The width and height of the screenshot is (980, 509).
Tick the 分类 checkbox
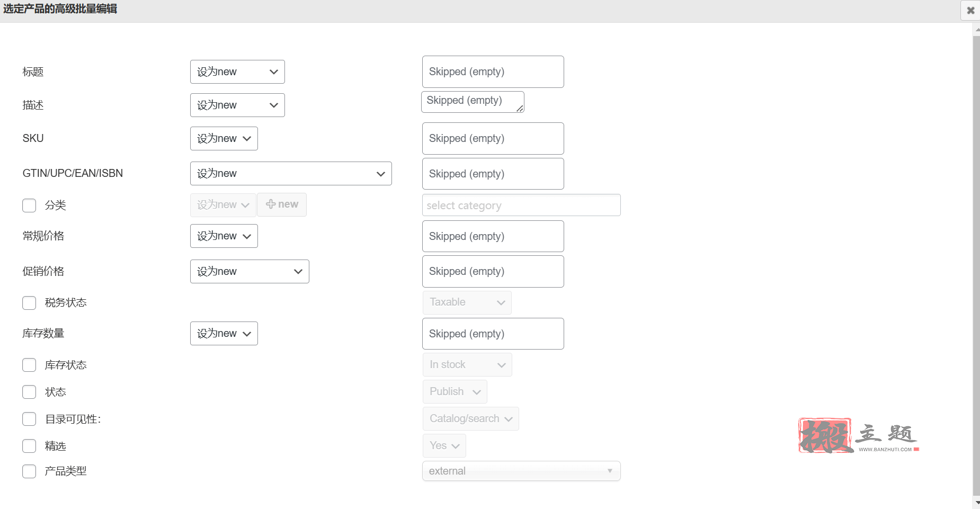[x=29, y=206]
